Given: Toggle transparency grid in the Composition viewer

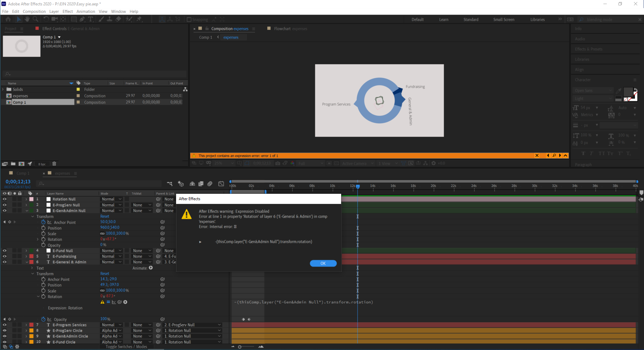Looking at the screenshot, I should click(x=336, y=164).
